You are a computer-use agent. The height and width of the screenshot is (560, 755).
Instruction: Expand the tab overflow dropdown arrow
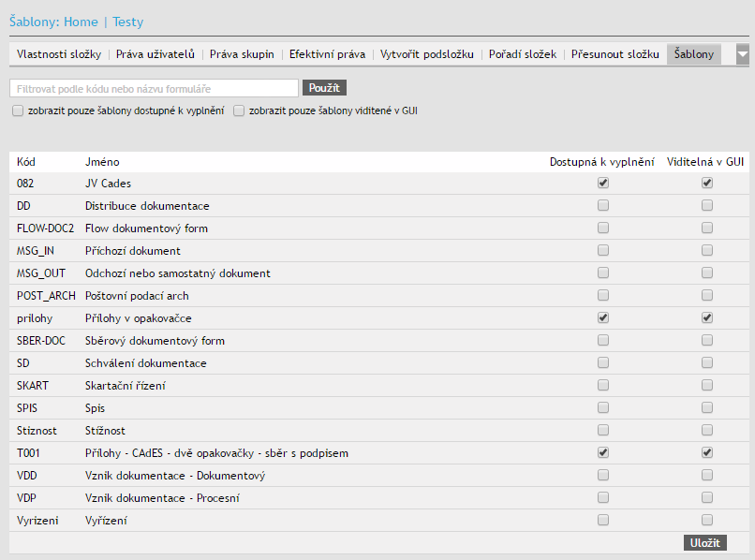pyautogui.click(x=743, y=54)
